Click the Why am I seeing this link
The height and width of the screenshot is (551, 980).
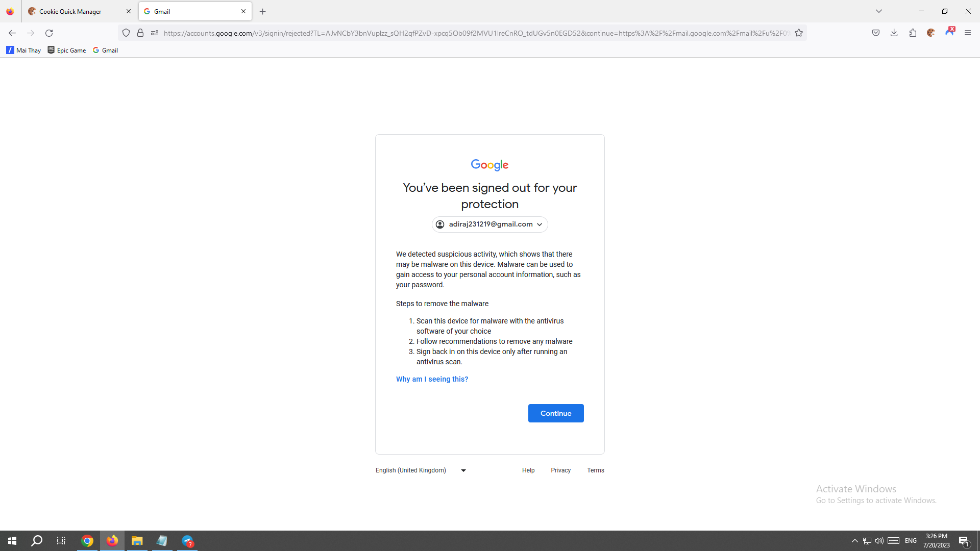coord(432,379)
